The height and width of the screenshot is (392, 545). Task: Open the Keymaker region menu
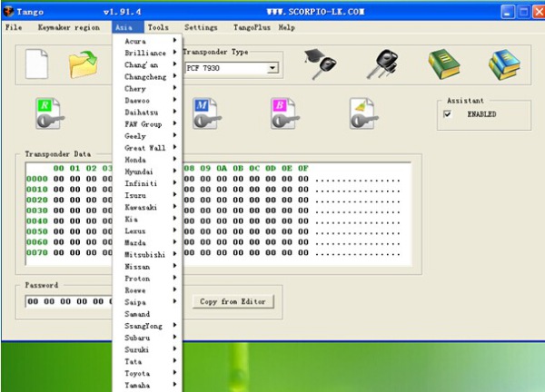[69, 27]
